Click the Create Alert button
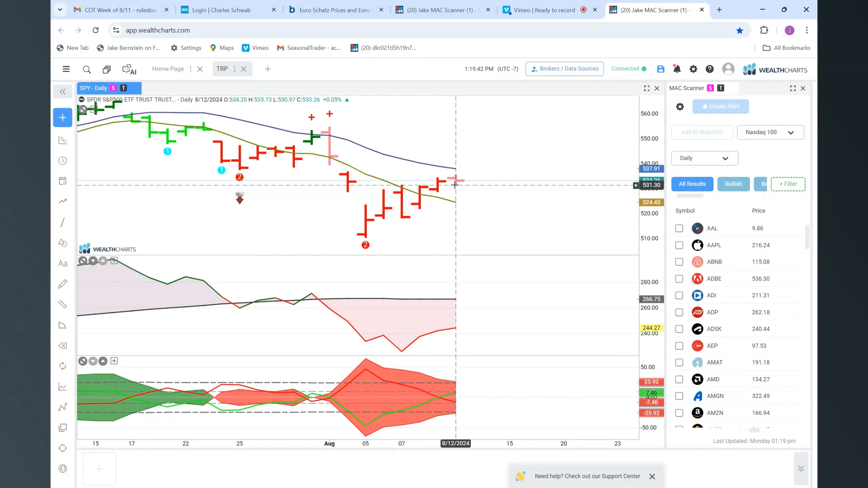Screen dimensions: 868x488 721,107
